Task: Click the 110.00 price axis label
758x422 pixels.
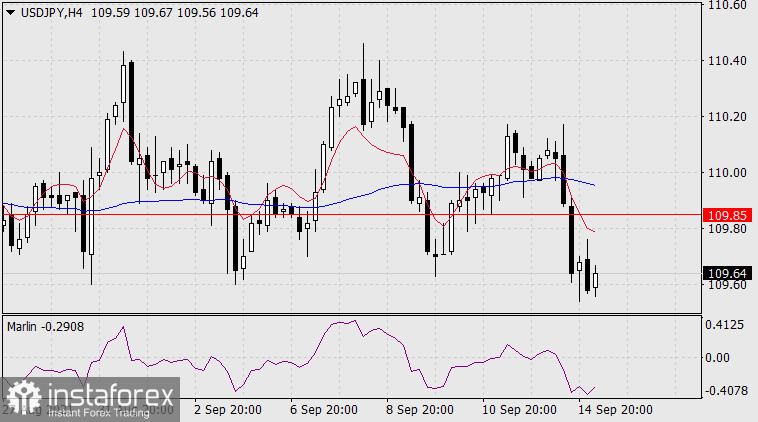Action: click(727, 173)
